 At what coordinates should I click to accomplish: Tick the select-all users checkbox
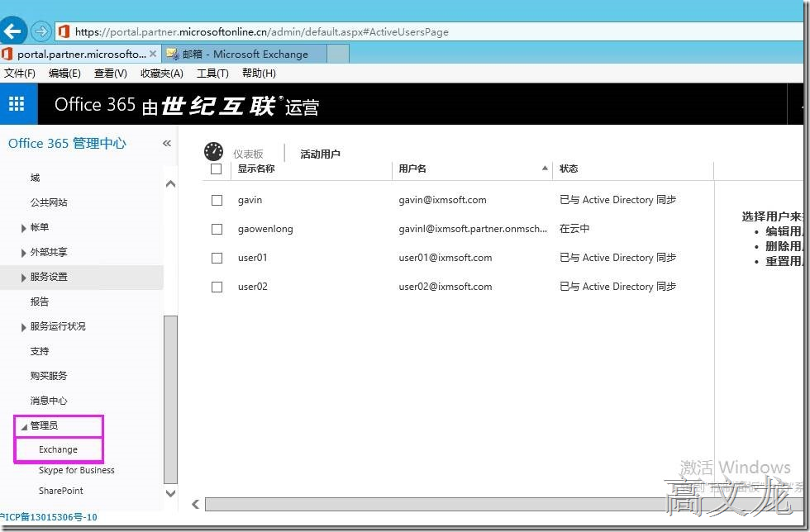click(x=217, y=169)
